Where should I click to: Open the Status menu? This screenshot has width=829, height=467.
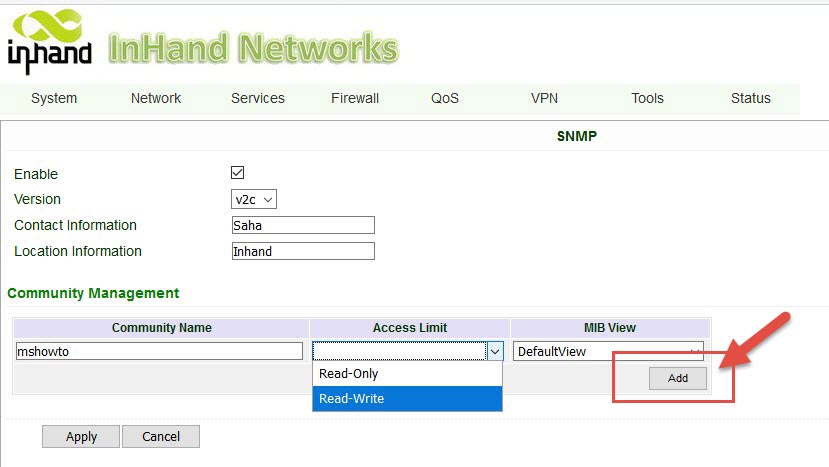click(x=751, y=98)
